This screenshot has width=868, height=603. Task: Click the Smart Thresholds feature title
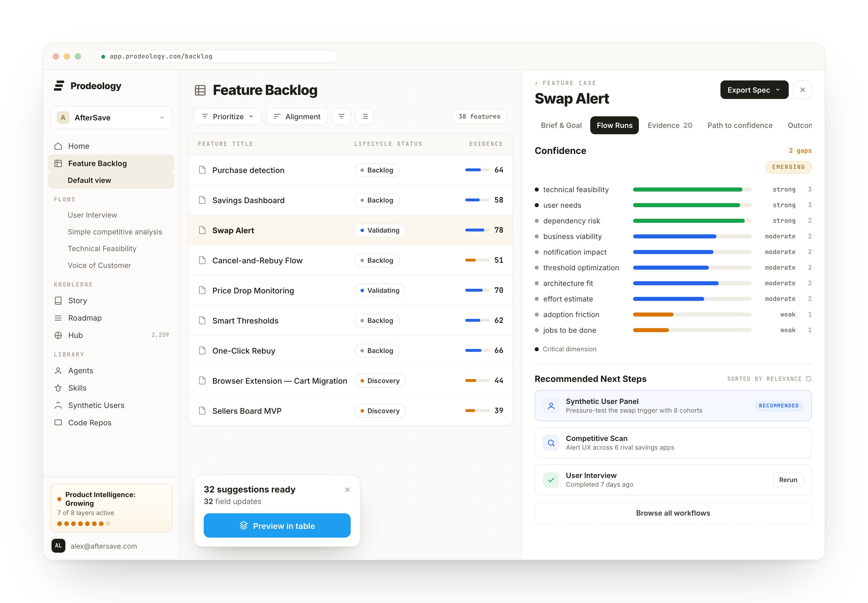245,321
